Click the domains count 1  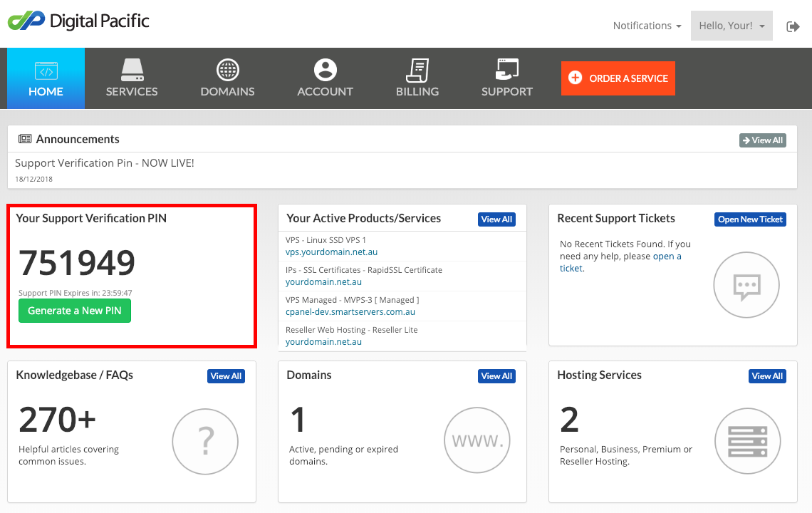298,420
